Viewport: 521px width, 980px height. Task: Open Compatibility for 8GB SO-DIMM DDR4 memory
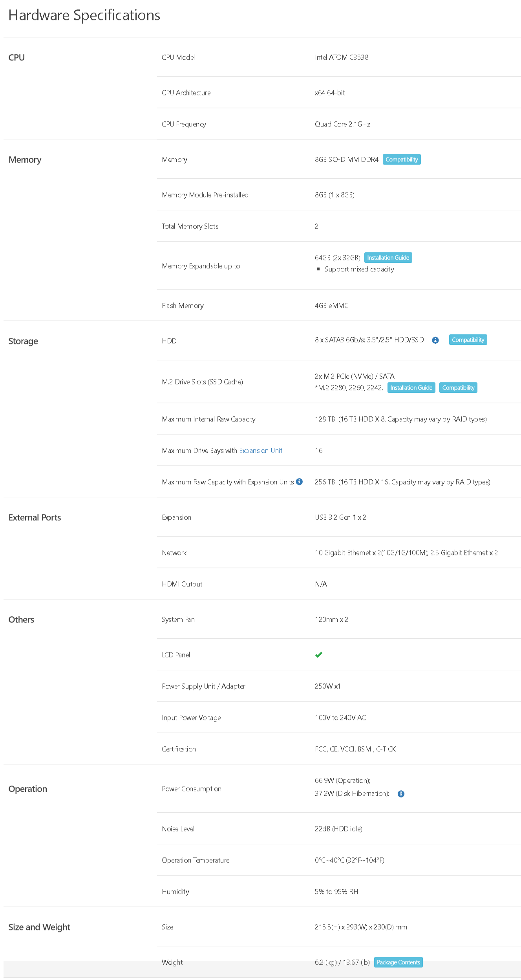(x=401, y=159)
